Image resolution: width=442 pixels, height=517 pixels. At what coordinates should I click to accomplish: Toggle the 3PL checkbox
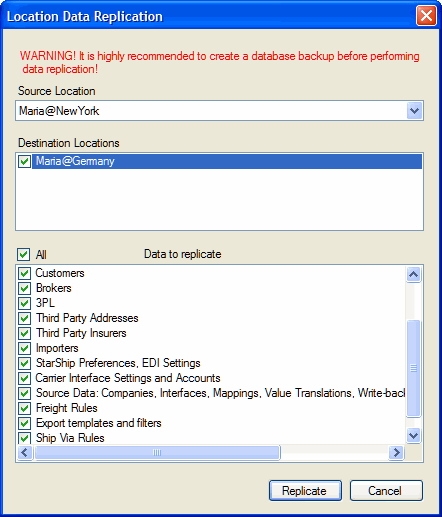[24, 303]
